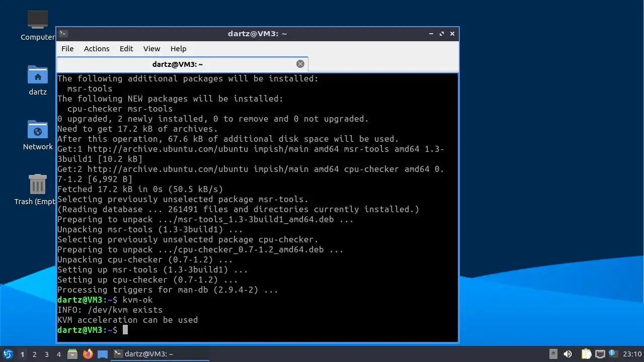Open the View menu
This screenshot has width=644, height=362.
151,49
